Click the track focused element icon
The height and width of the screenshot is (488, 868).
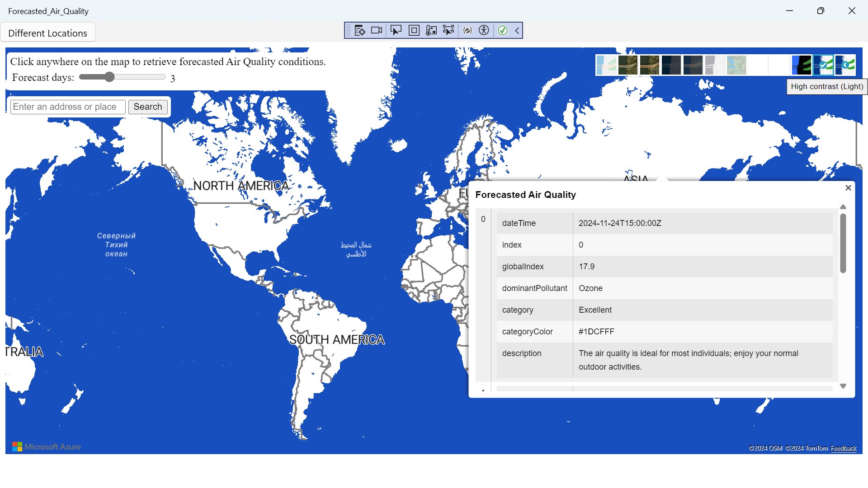pyautogui.click(x=448, y=30)
